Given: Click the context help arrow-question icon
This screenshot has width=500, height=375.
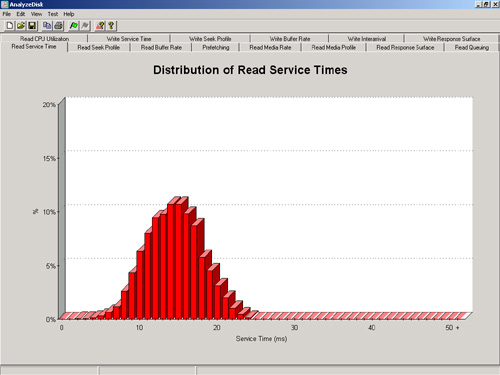Looking at the screenshot, I should [x=100, y=26].
